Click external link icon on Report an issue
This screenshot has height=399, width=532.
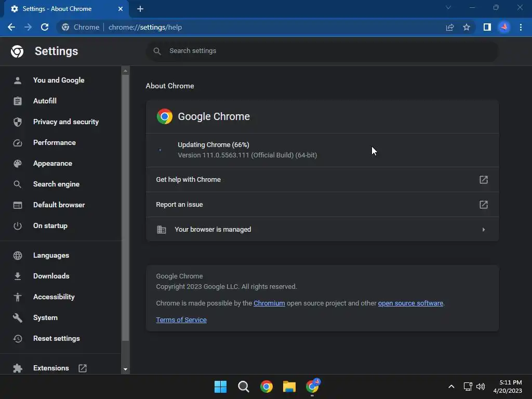(x=484, y=205)
